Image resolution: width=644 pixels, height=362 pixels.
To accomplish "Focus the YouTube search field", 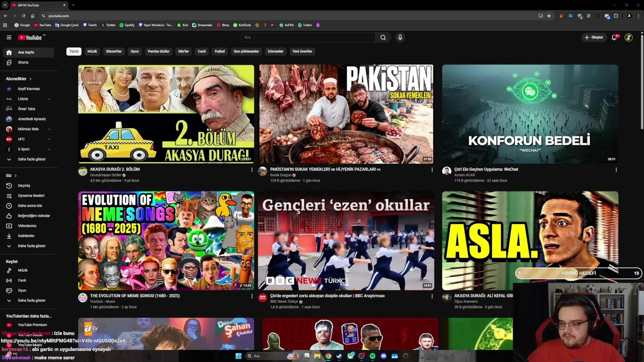I will tap(307, 37).
